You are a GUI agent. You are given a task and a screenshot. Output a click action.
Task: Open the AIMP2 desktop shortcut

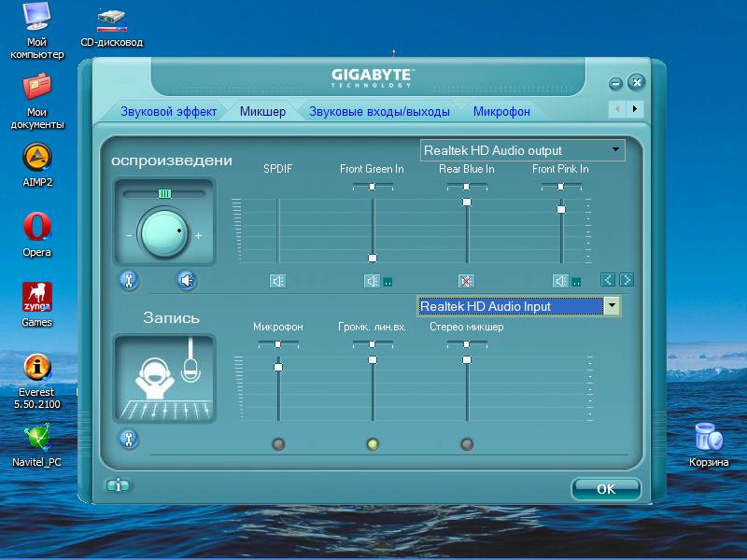37,157
